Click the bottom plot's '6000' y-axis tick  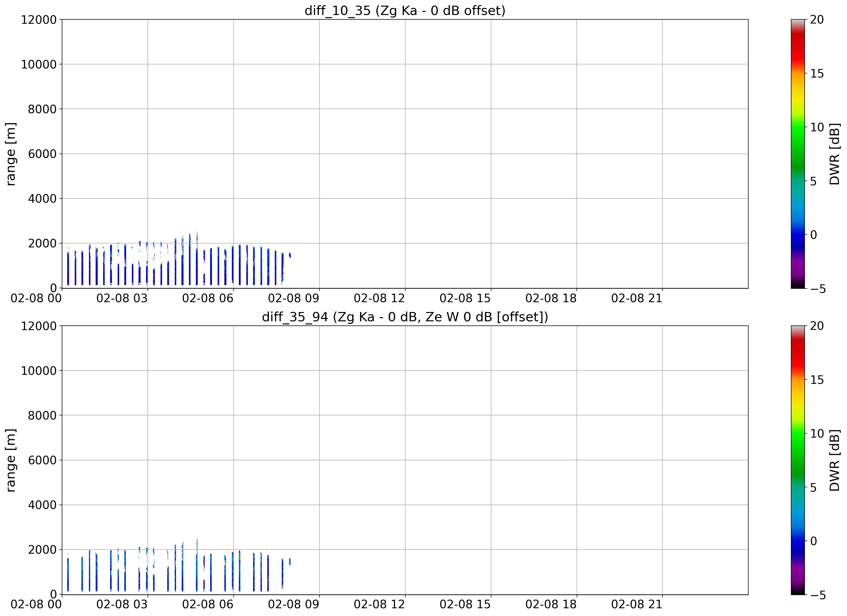pos(42,460)
